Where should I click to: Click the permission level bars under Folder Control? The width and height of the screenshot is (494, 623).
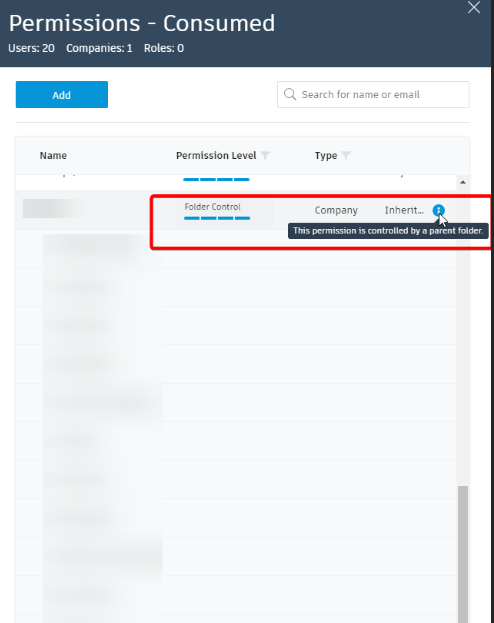pos(217,218)
